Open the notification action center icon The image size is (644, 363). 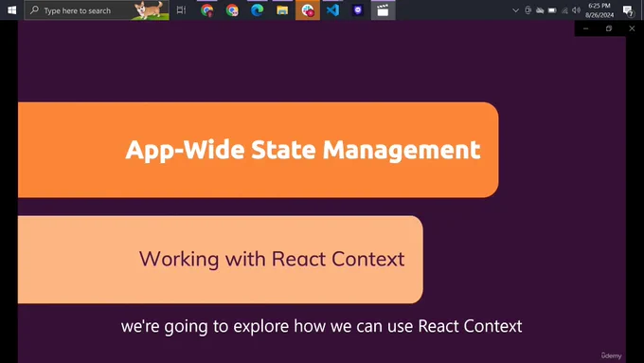629,10
